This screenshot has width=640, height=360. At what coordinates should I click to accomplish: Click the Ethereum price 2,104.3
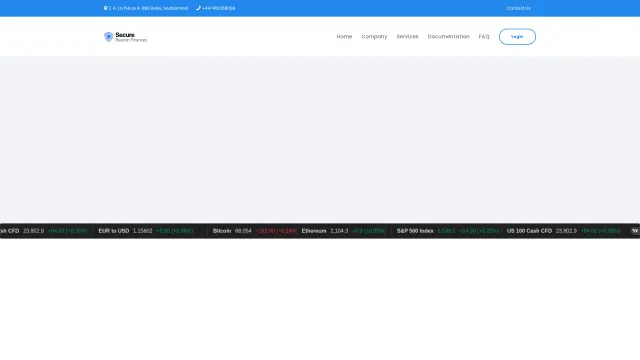[x=339, y=231]
